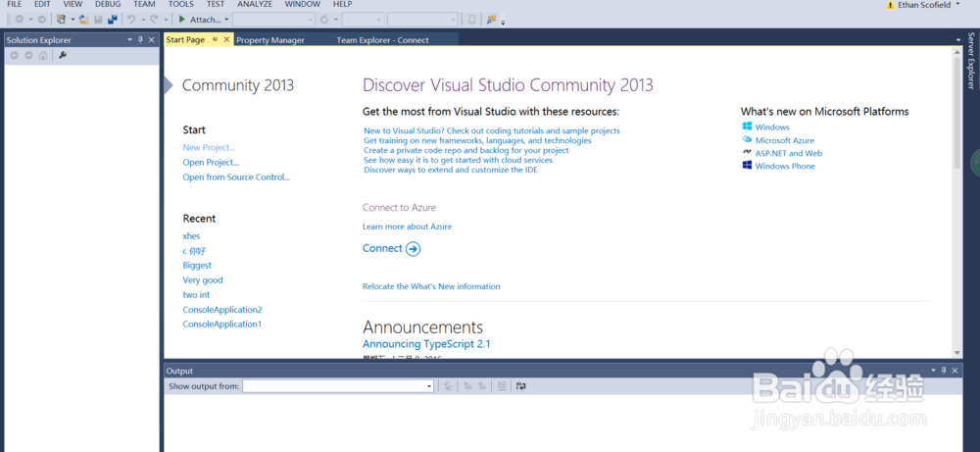
Task: Click Announcing TypeScript 2.1 link
Action: [427, 344]
